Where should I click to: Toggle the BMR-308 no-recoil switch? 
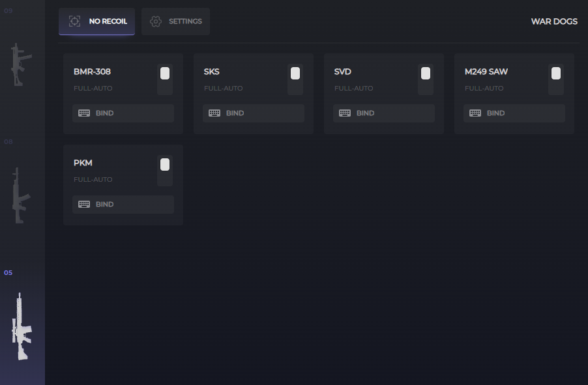coord(165,79)
